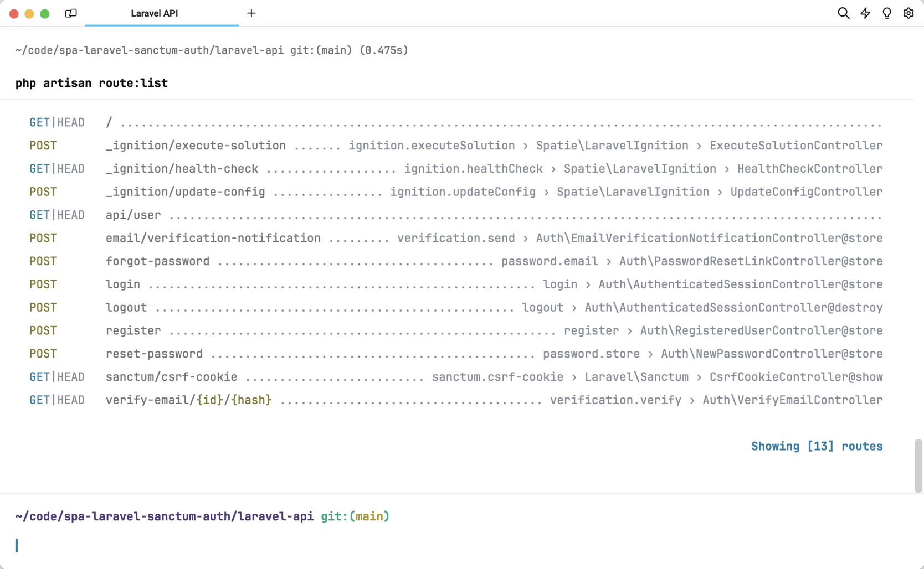Click the magnifying glass to search terminal output
The width and height of the screenshot is (924, 569).
pos(844,13)
